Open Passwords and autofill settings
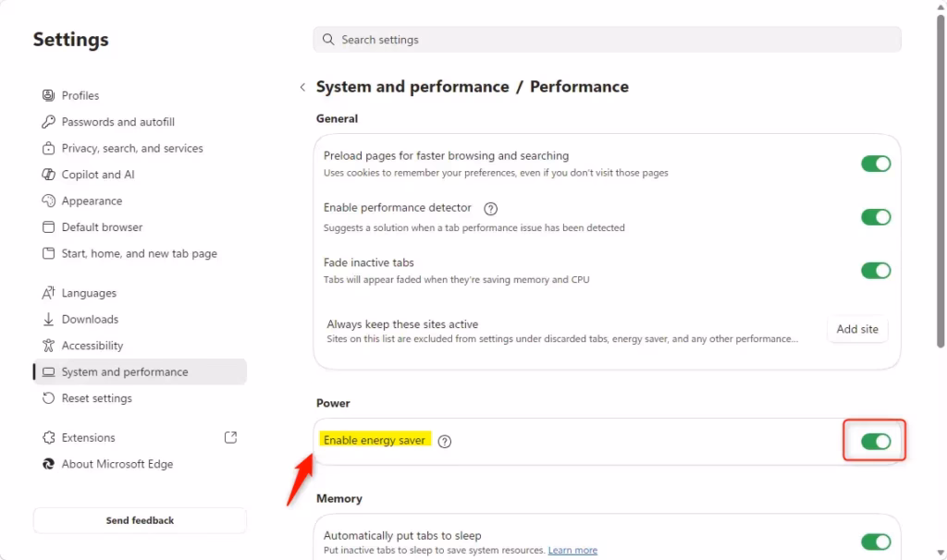 (48, 121)
